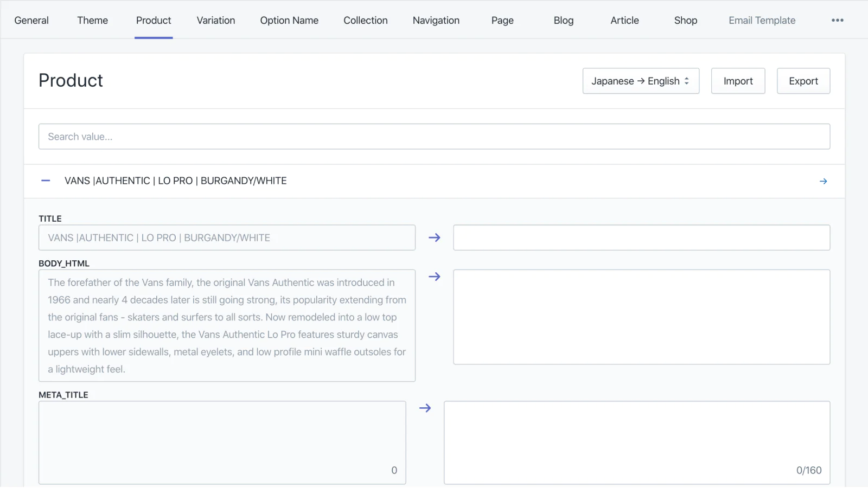Open the Collection tab
Screen dimensions: 868x488
coord(365,20)
